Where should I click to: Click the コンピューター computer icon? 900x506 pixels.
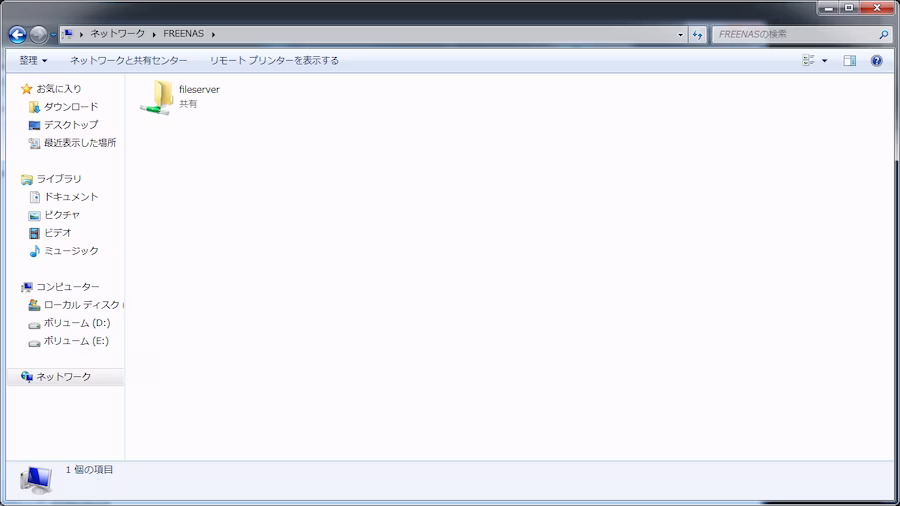pyautogui.click(x=26, y=287)
